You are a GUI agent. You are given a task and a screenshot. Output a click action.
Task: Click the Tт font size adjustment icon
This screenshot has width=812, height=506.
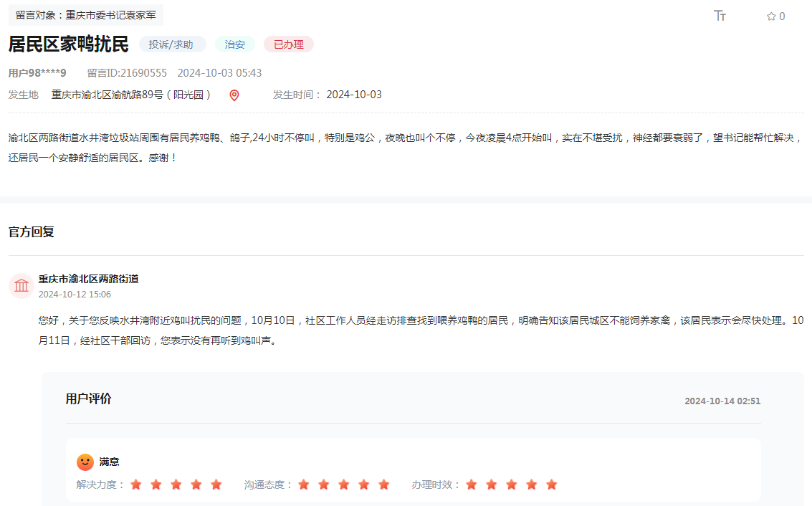[x=720, y=16]
